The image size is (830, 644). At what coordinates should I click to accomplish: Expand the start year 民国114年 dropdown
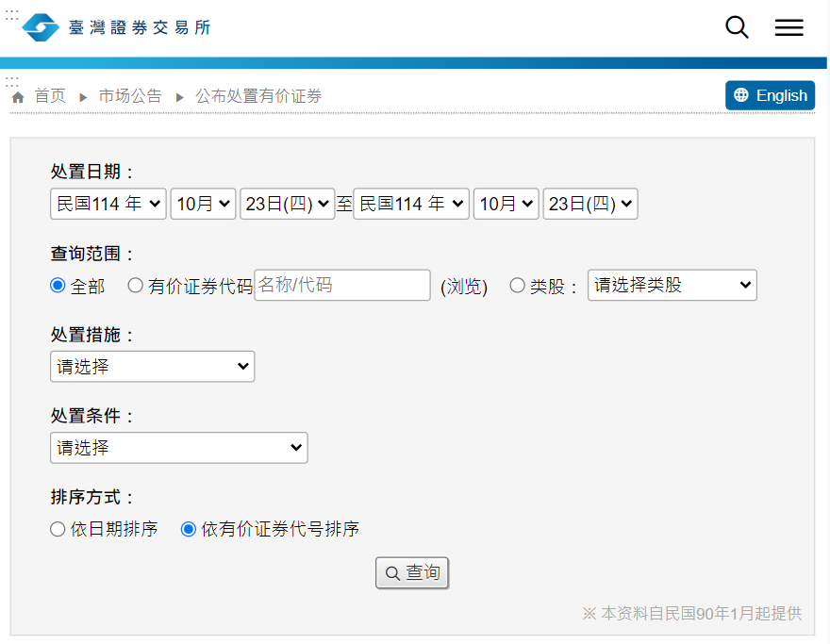(x=108, y=204)
